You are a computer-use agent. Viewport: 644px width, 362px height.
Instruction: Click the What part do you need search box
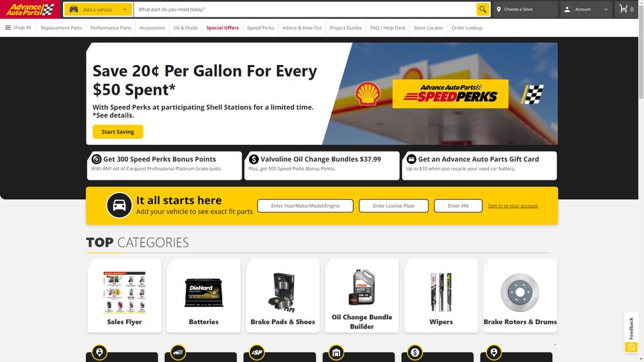(x=305, y=9)
